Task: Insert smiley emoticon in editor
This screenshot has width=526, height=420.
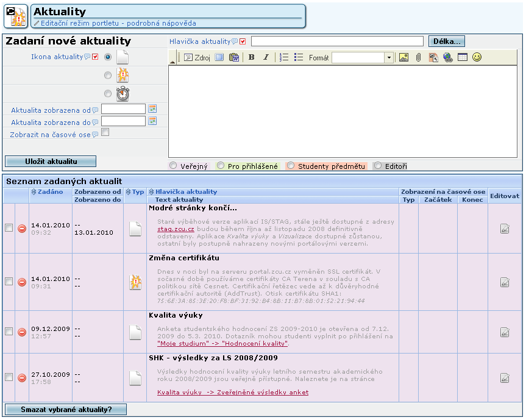Action: pos(477,57)
